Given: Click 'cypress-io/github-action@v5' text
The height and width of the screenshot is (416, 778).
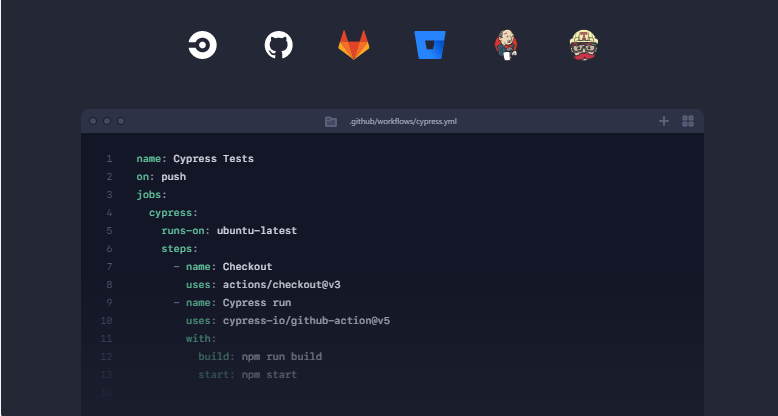Looking at the screenshot, I should 306,321.
